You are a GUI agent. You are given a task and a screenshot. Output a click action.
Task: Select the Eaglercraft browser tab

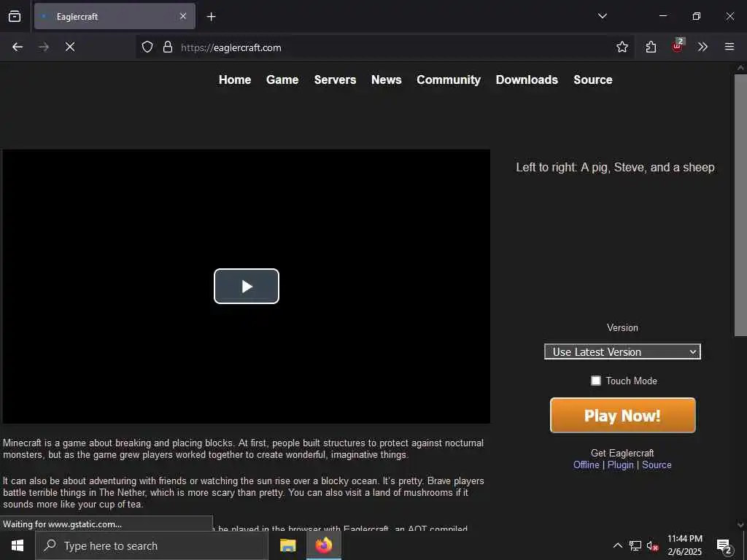[x=115, y=16]
